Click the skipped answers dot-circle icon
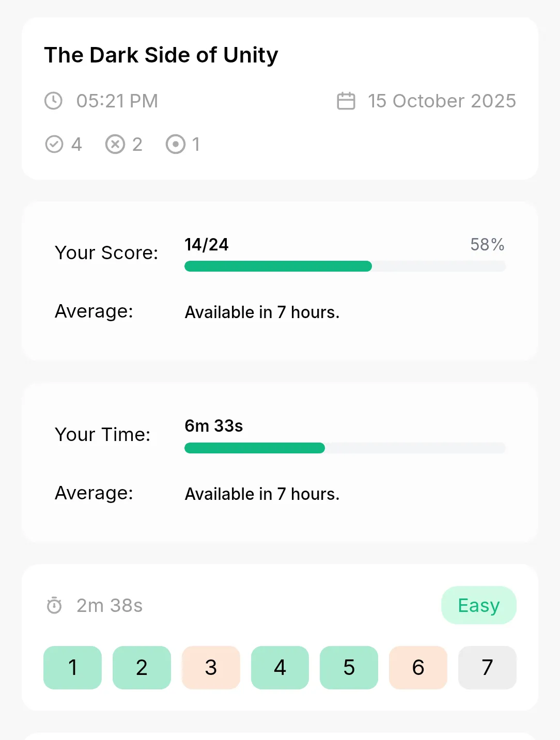The image size is (560, 740). click(176, 145)
